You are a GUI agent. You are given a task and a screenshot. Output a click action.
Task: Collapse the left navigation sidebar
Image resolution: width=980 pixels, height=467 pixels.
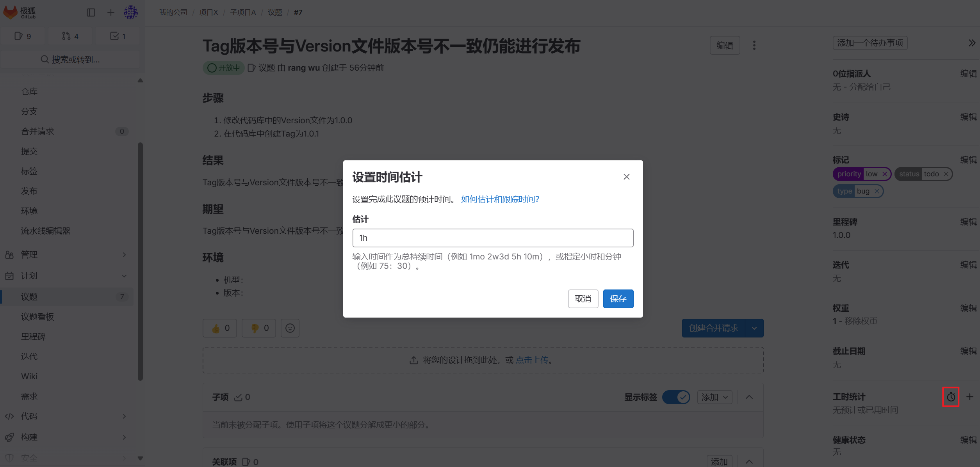tap(91, 12)
